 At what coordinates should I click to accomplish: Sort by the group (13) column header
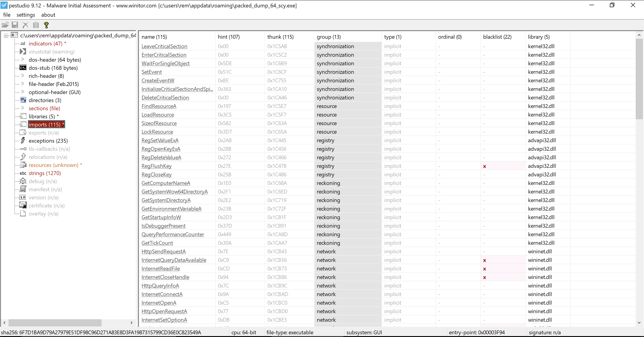point(348,37)
